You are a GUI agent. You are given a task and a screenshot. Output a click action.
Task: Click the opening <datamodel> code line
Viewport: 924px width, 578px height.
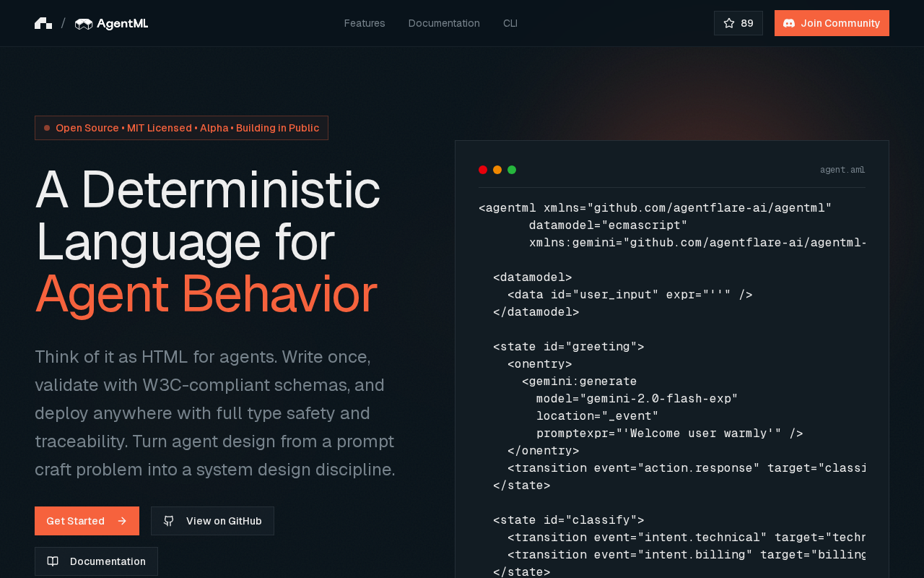[x=533, y=277]
